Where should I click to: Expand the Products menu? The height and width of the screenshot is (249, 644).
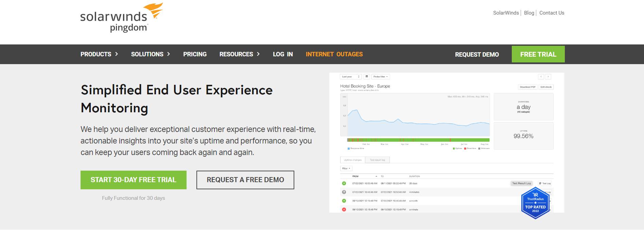[x=99, y=54]
